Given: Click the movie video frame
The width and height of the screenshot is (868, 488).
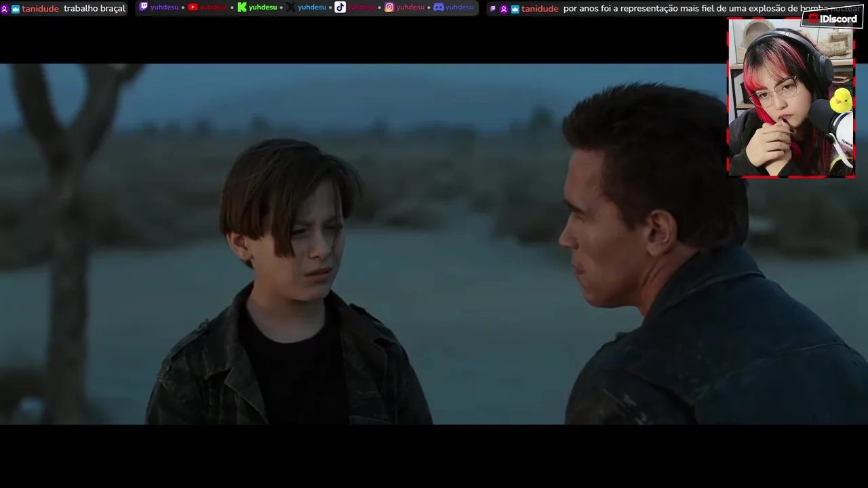Looking at the screenshot, I should point(434,244).
